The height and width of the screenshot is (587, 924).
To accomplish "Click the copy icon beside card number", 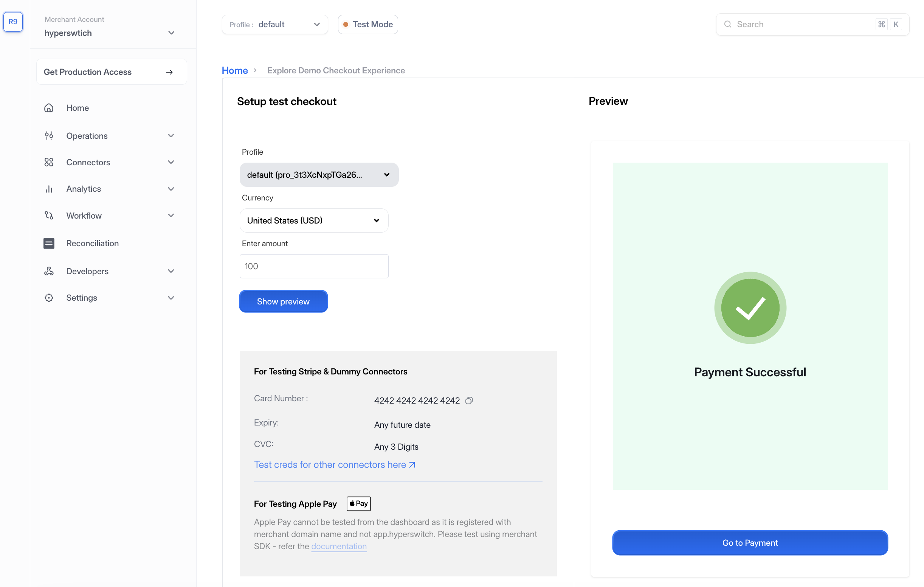I will 468,401.
